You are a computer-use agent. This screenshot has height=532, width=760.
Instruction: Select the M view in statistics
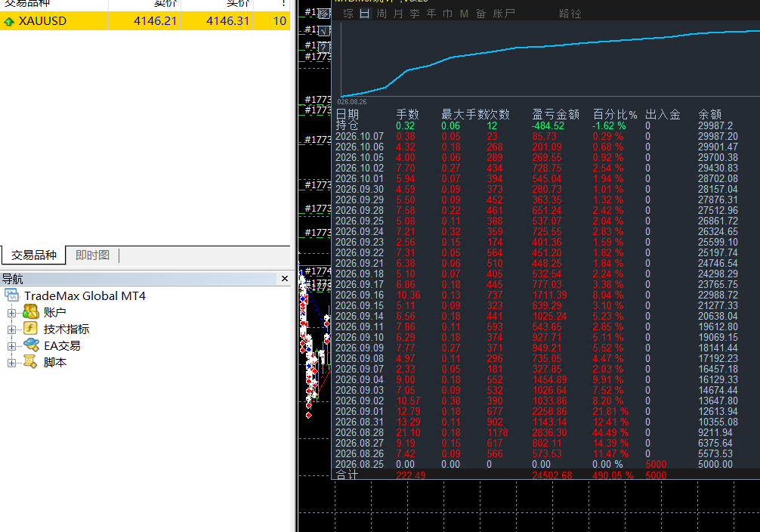tap(464, 14)
